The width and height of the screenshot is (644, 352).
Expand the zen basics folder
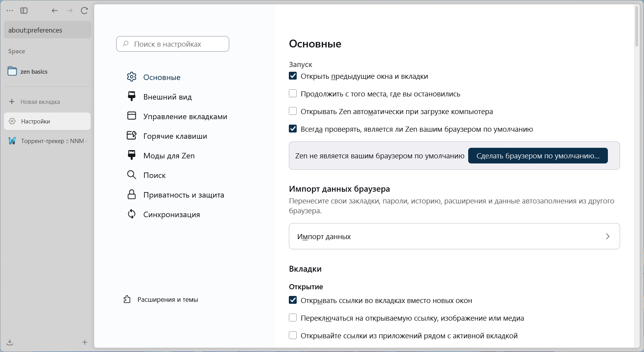pos(34,71)
